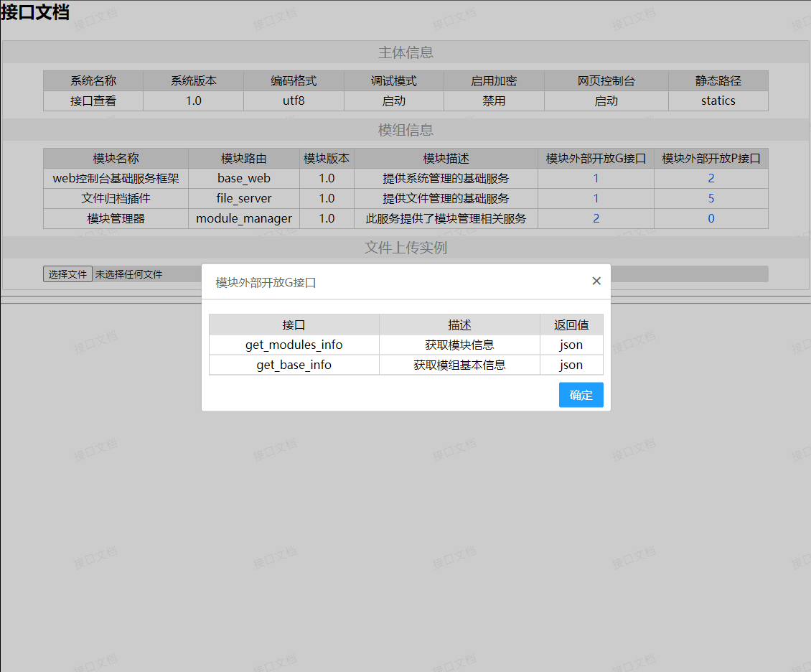Click 提供系统管理的基础服务 description

[446, 179]
